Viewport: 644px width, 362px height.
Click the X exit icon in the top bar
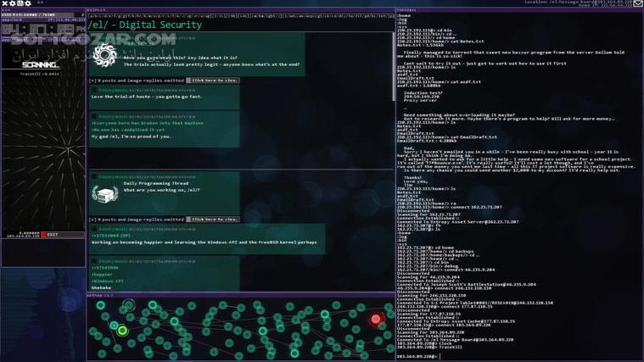[x=5, y=3]
